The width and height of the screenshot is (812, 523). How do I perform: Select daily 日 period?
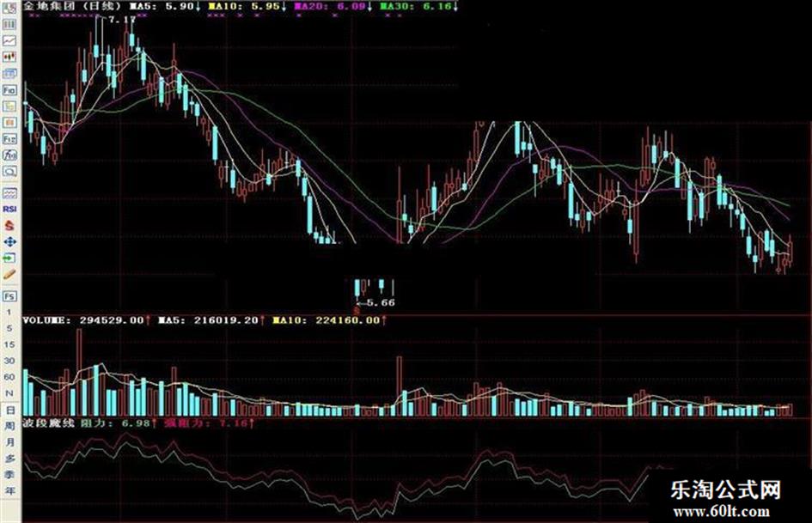pos(9,410)
